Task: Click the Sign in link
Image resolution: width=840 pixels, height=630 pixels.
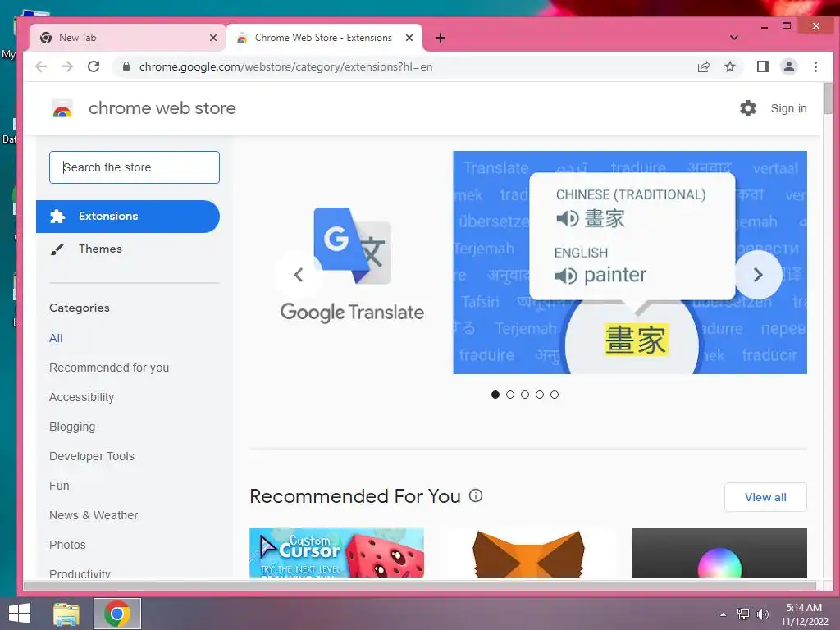Action: [x=788, y=108]
